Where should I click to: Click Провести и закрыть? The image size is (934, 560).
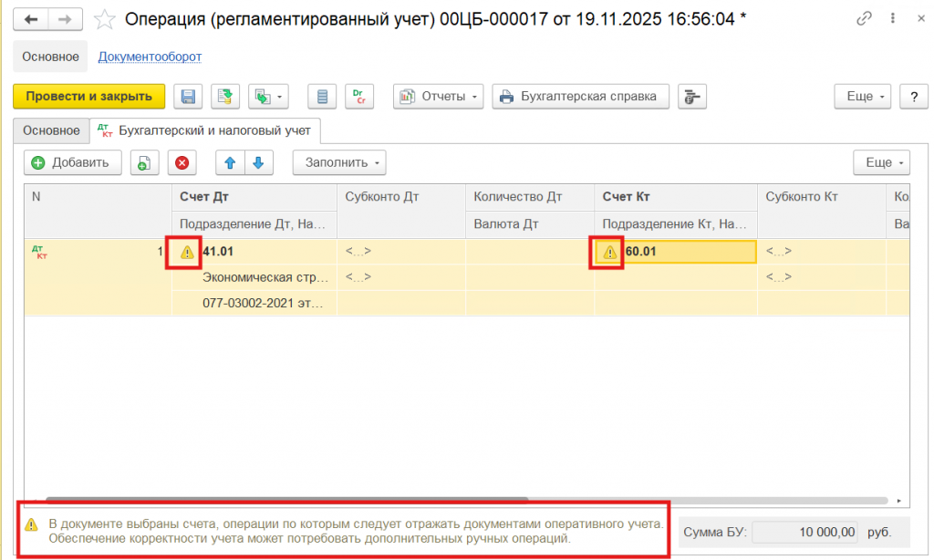pyautogui.click(x=88, y=97)
